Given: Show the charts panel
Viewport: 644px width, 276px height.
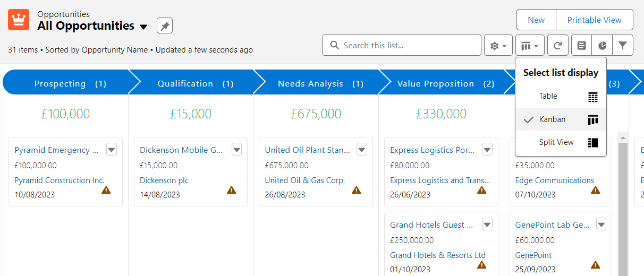Looking at the screenshot, I should point(602,46).
